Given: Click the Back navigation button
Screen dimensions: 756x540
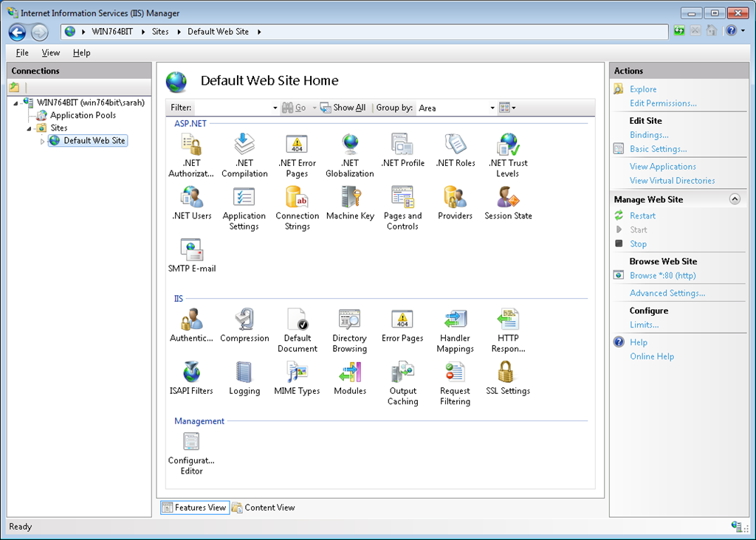Looking at the screenshot, I should pyautogui.click(x=18, y=32).
